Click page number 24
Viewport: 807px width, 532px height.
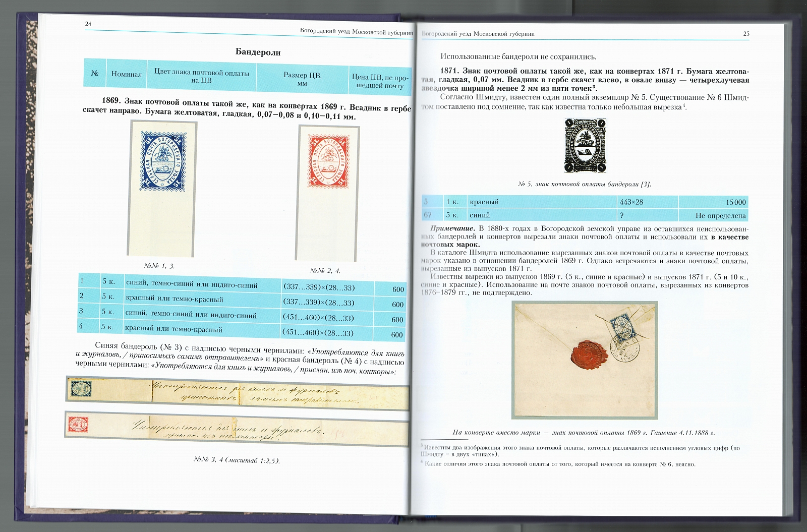point(88,24)
